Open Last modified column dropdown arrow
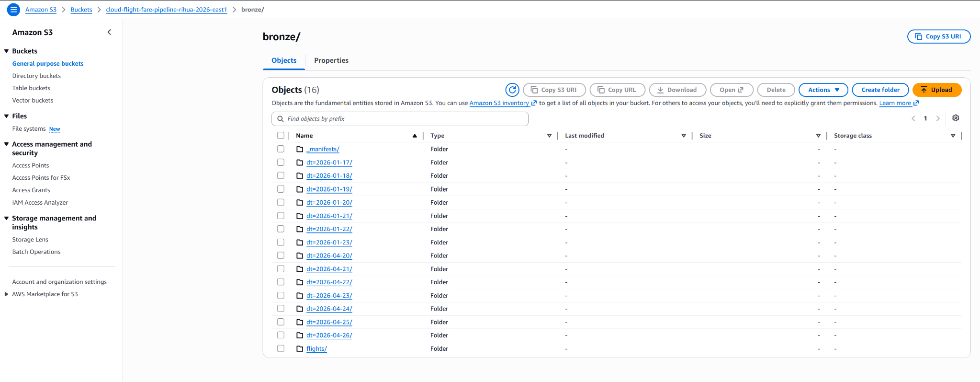Image resolution: width=980 pixels, height=382 pixels. [684, 136]
